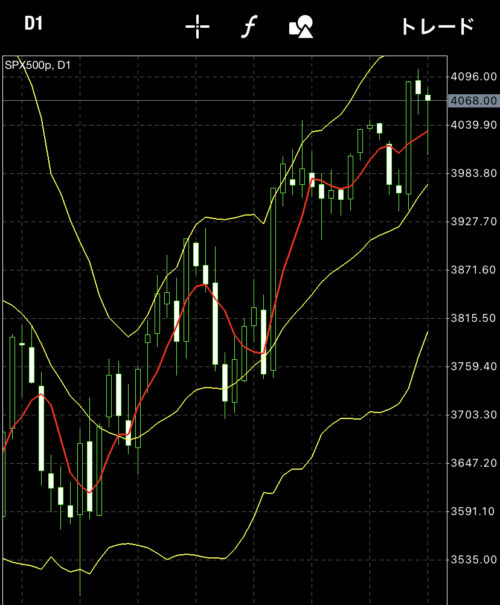
Task: Click the 3927.70 price axis label
Action: (x=474, y=221)
